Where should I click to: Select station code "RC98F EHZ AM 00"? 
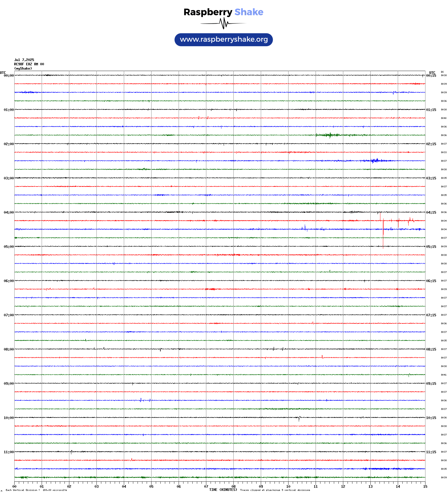tap(29, 64)
